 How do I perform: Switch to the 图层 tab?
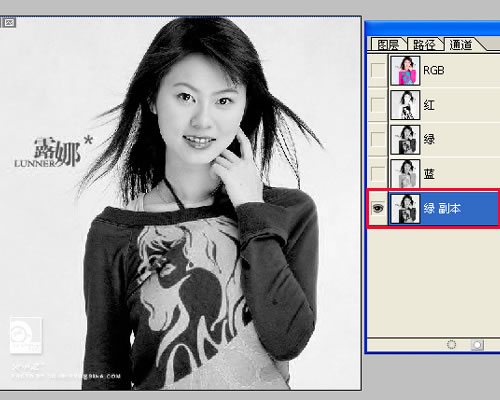tap(388, 45)
